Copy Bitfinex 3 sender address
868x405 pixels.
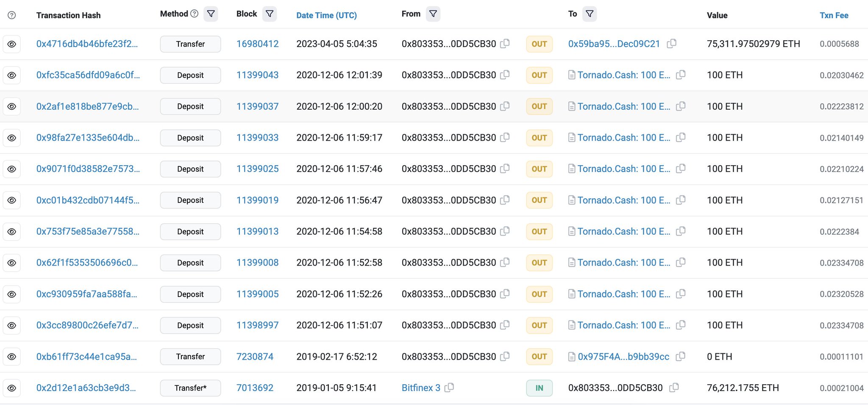click(449, 388)
